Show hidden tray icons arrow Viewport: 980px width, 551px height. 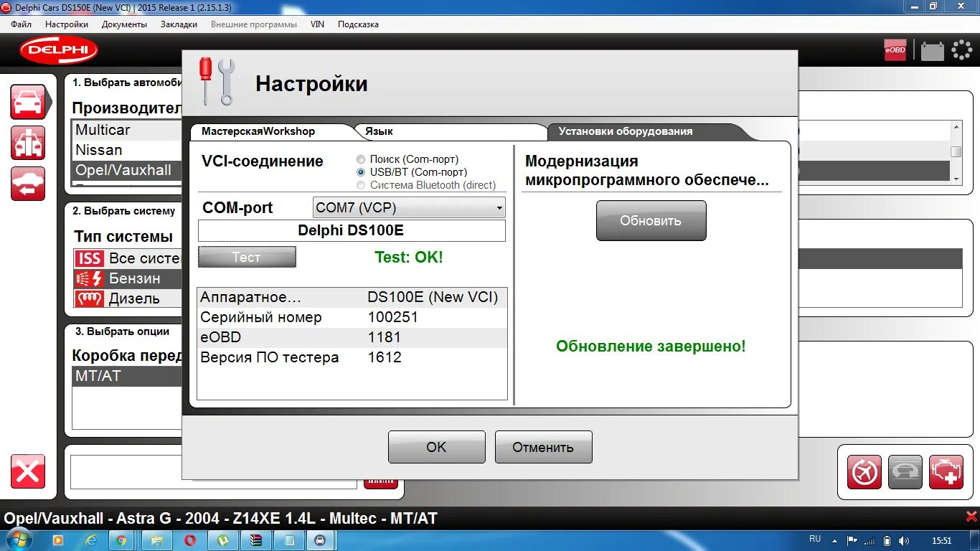point(834,540)
